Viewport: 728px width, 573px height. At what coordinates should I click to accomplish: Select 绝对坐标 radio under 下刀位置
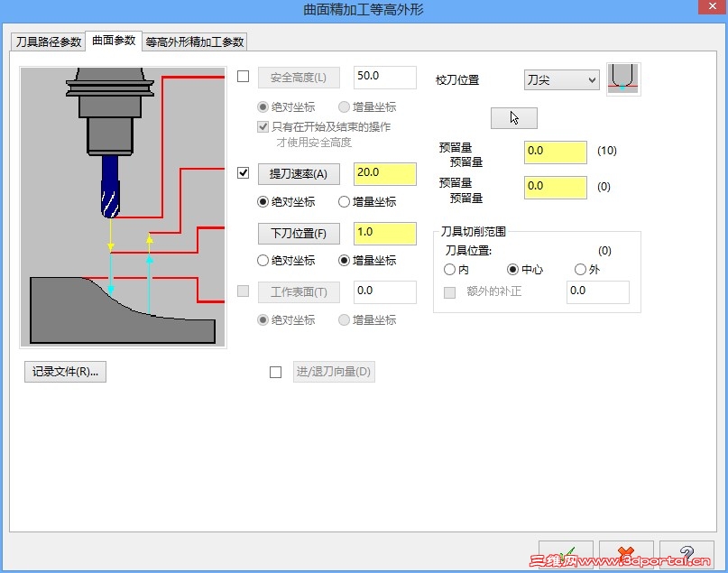click(263, 261)
